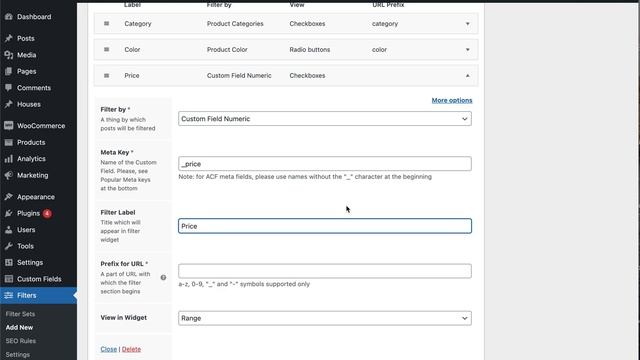Expand the Category filter row arrow
Screen dimensions: 640x360
[x=468, y=24]
